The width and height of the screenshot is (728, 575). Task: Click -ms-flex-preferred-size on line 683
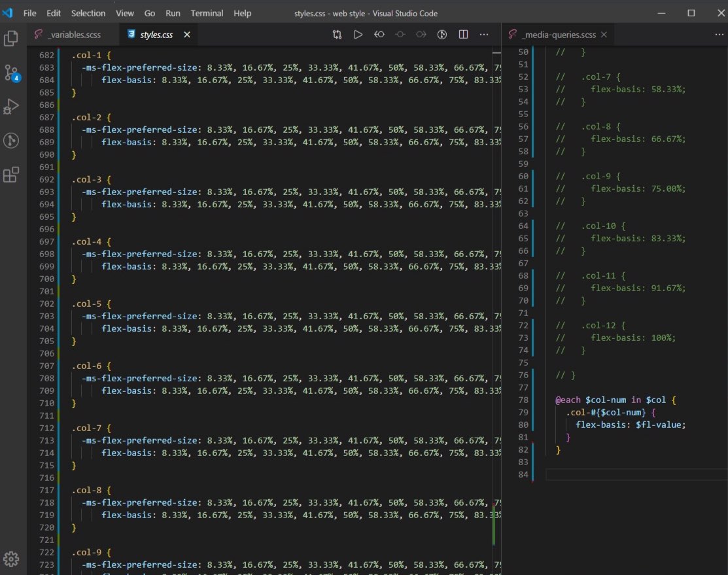139,68
